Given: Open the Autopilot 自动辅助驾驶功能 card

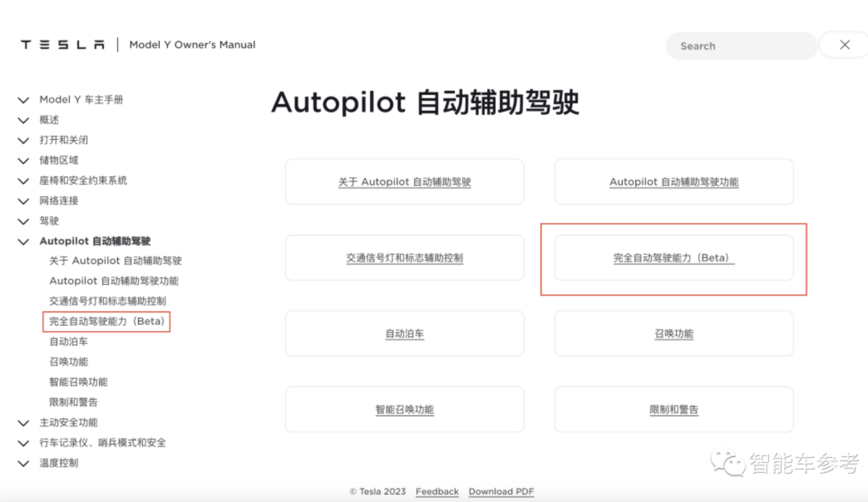Looking at the screenshot, I should click(674, 182).
